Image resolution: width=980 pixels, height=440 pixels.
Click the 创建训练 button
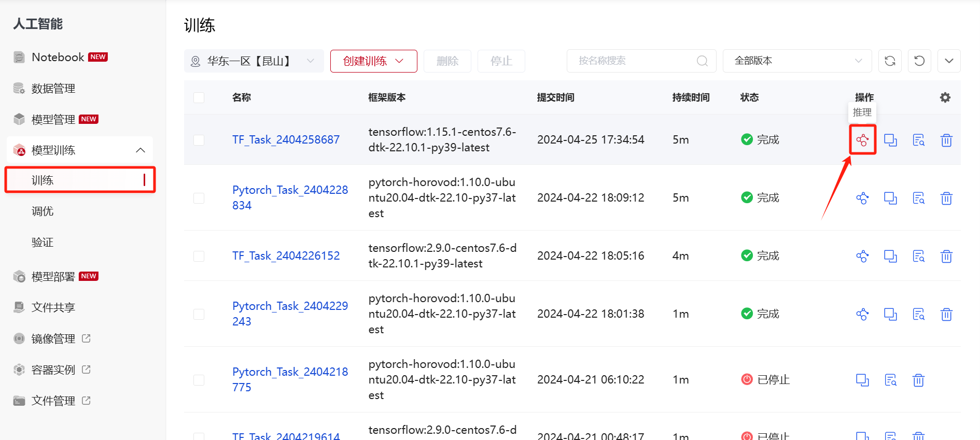[373, 61]
